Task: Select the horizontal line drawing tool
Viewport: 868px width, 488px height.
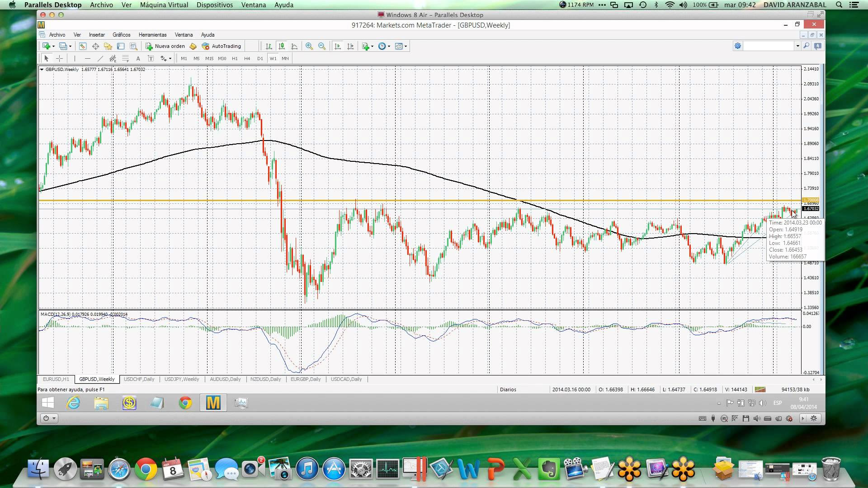Action: (x=87, y=58)
